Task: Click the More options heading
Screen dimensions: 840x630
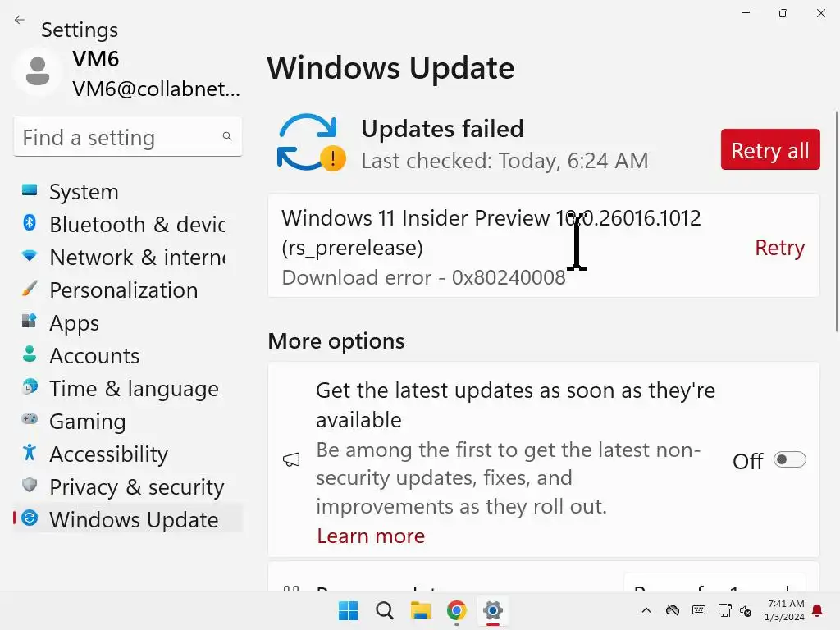Action: pyautogui.click(x=336, y=340)
